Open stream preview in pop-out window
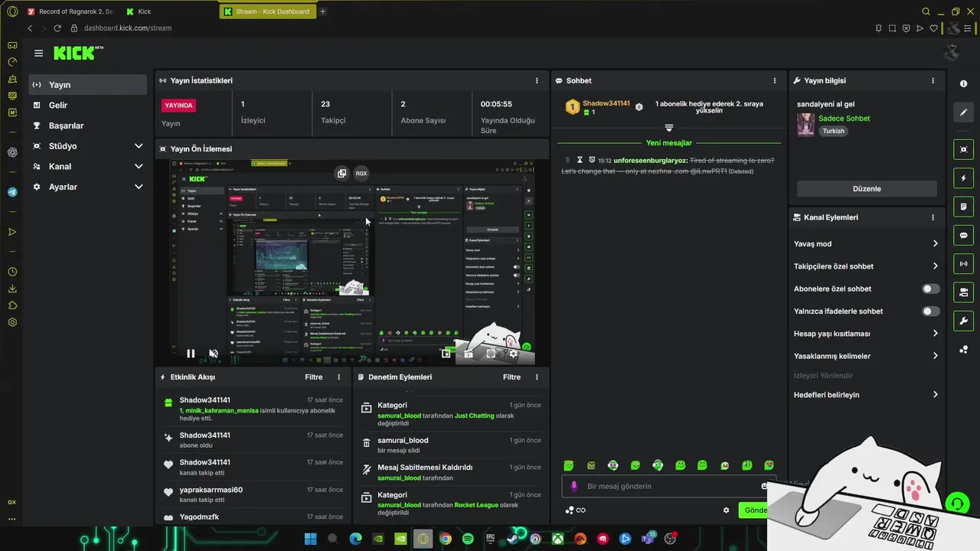Image resolution: width=980 pixels, height=551 pixels. (342, 174)
